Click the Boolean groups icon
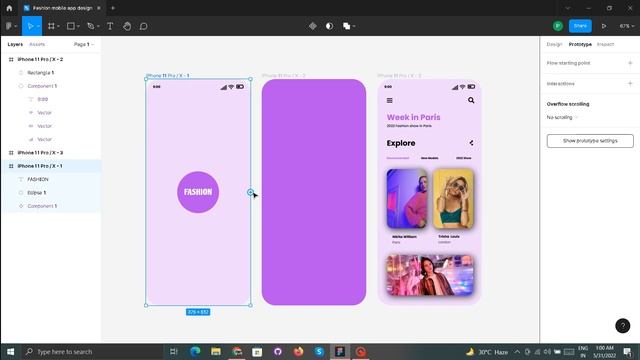This screenshot has height=360, width=640. point(346,26)
